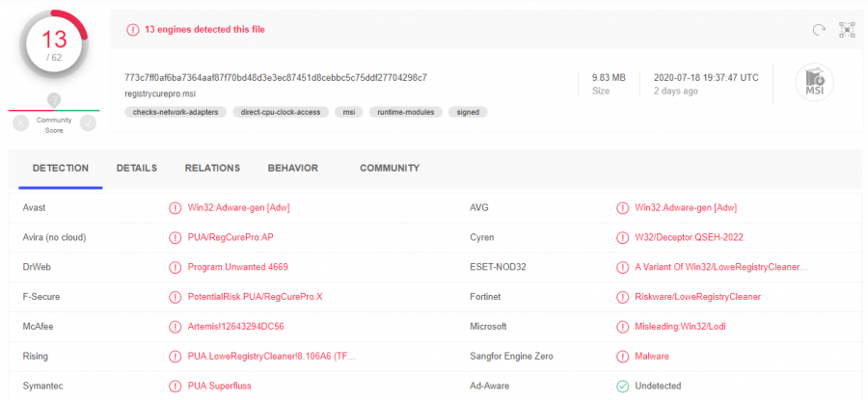868x400 pixels.
Task: Click the direct-cpu-clock-access tag
Action: point(281,113)
